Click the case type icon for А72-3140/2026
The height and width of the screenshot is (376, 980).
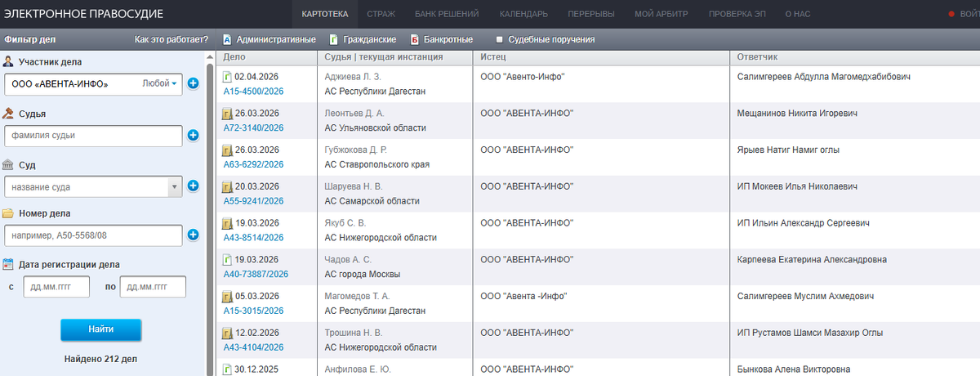[228, 114]
